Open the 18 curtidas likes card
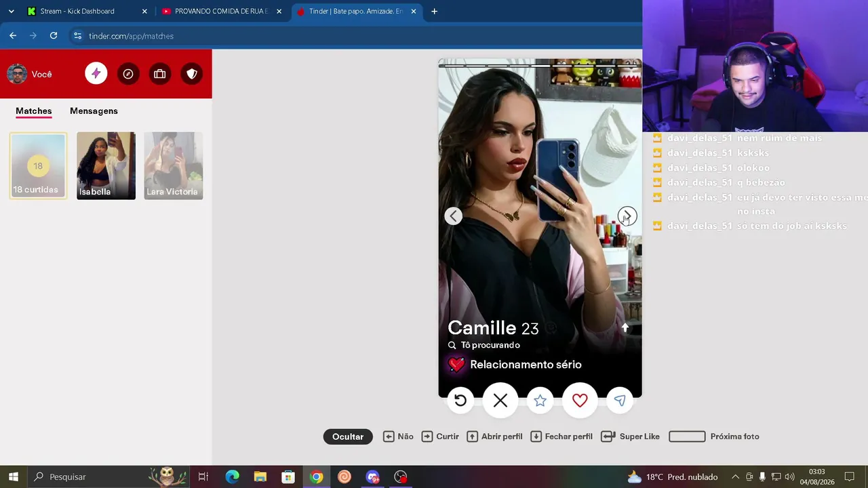This screenshot has height=488, width=868. pos(38,166)
